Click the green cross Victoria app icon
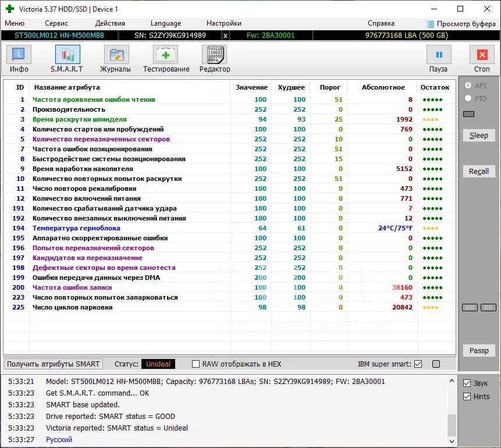Viewport: 501px width, 448px height. click(x=10, y=9)
